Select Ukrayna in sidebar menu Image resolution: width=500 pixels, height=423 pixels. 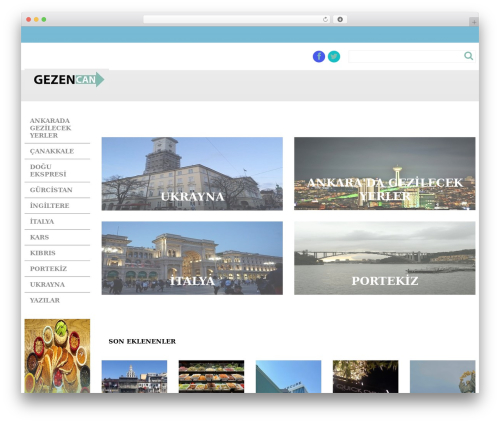(47, 285)
